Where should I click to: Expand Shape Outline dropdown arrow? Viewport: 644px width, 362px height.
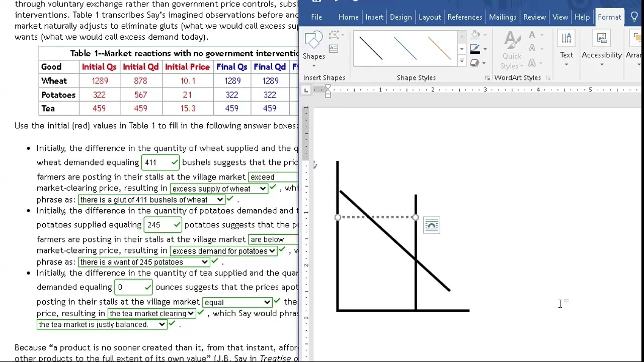(485, 49)
